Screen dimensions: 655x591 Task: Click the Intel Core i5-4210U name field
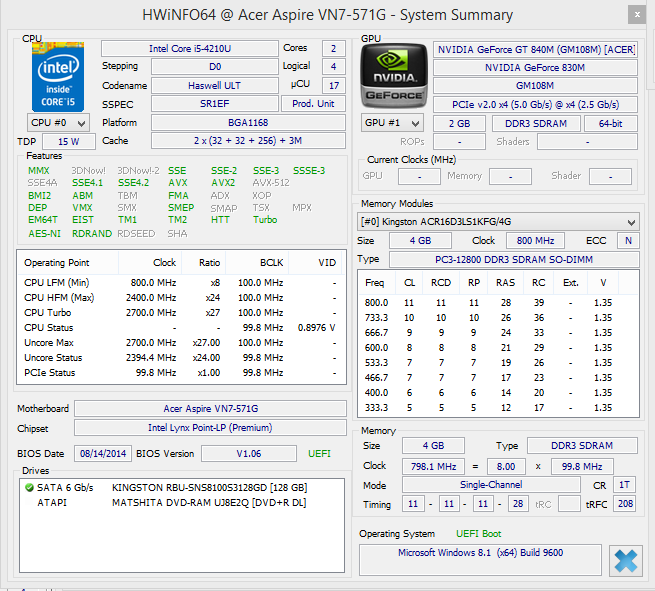tap(190, 48)
